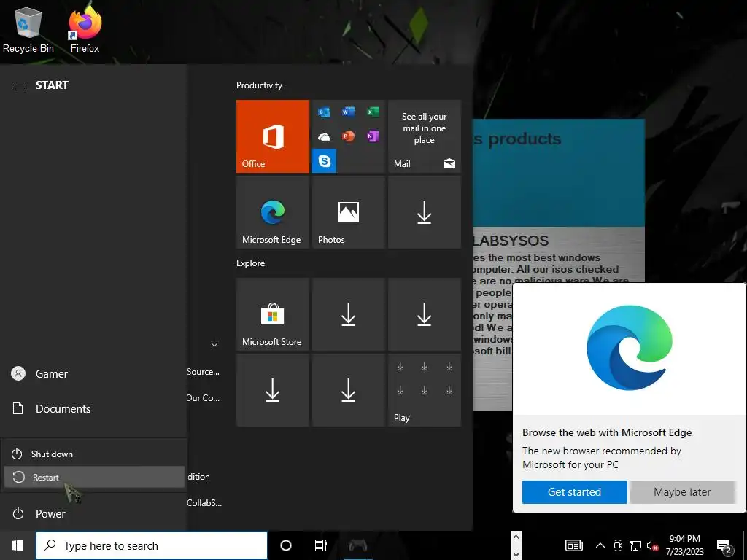Open the Play folder tile
The image size is (747, 560).
[425, 390]
